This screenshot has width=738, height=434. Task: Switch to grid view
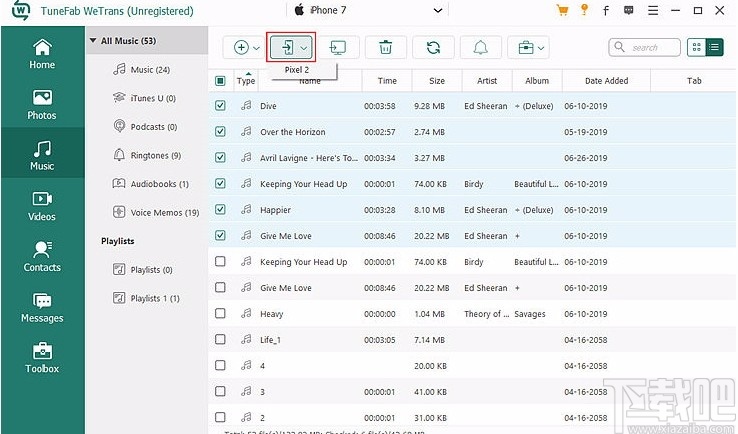pos(697,47)
